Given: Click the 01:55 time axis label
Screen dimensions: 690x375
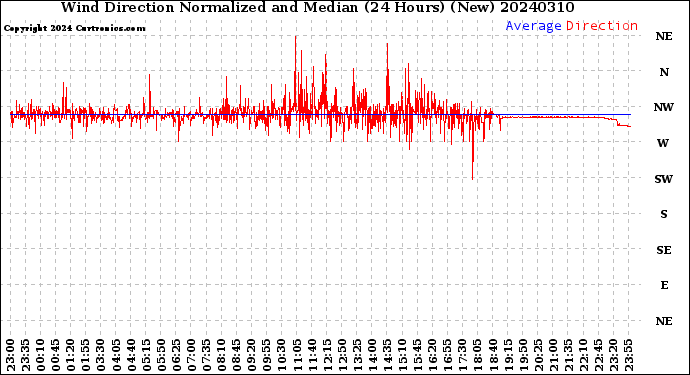Looking at the screenshot, I should (86, 356).
